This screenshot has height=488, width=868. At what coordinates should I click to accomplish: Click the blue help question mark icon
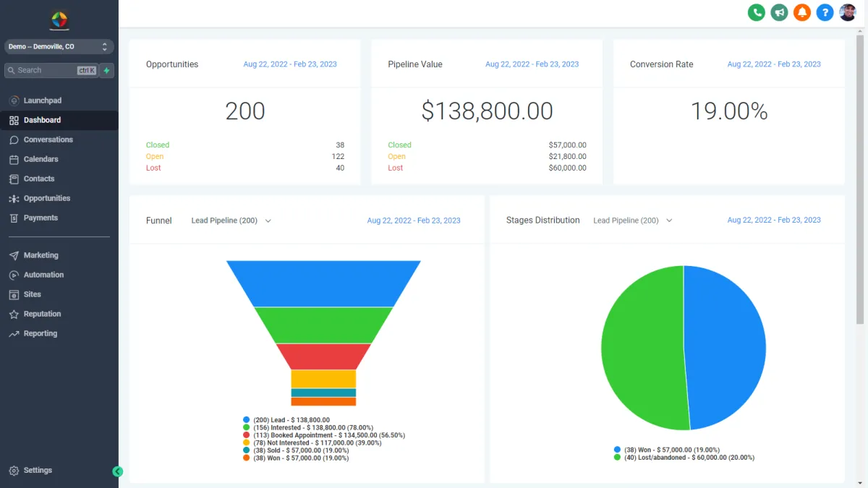pos(825,12)
